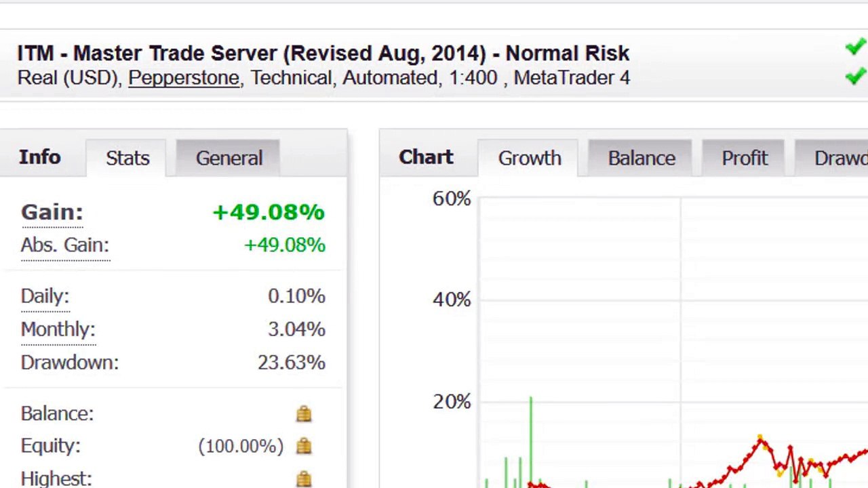Select the Growth chart tab

530,158
